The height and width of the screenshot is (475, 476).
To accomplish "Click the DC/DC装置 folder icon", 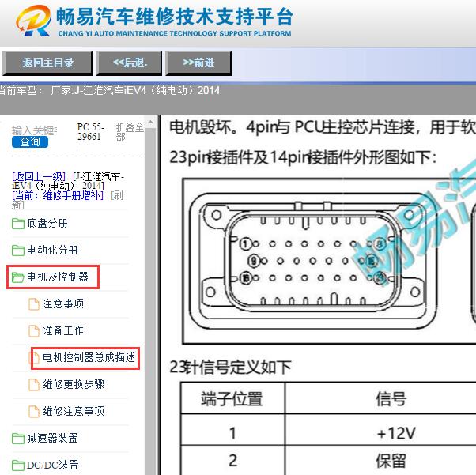I will click(18, 466).
